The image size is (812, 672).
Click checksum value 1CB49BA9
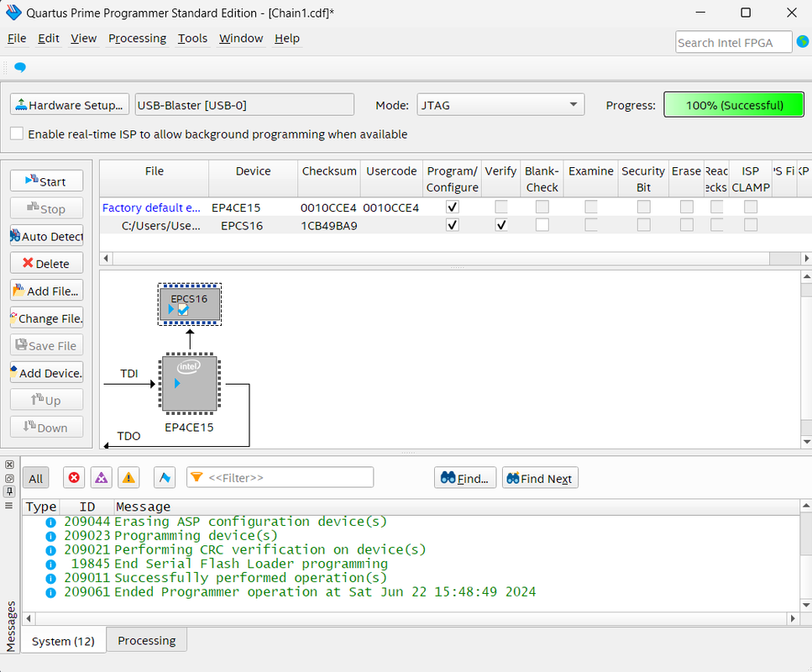(329, 225)
